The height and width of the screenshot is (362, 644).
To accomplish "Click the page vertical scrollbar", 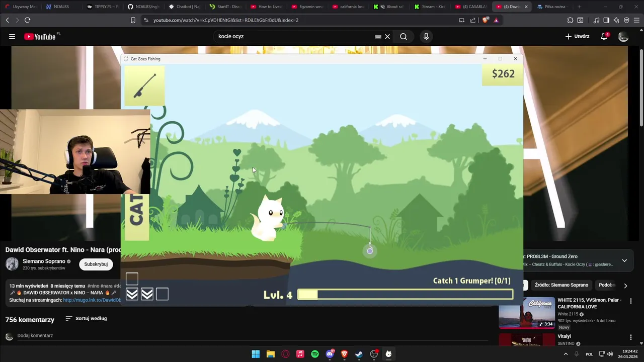I will point(641,88).
